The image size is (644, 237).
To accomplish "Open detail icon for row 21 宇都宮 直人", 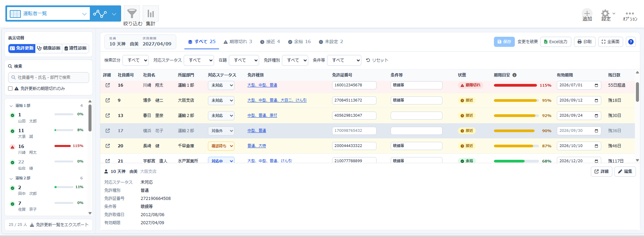I will pyautogui.click(x=108, y=161).
